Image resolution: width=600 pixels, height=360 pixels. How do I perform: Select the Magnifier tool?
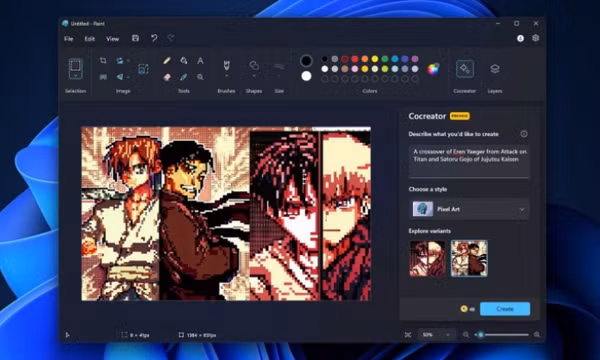(x=200, y=77)
